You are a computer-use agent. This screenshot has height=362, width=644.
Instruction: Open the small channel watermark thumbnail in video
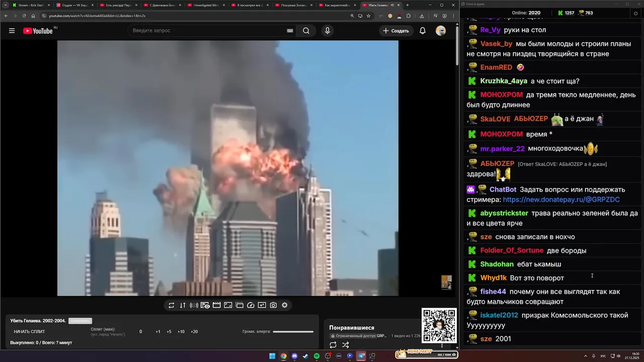point(446,282)
